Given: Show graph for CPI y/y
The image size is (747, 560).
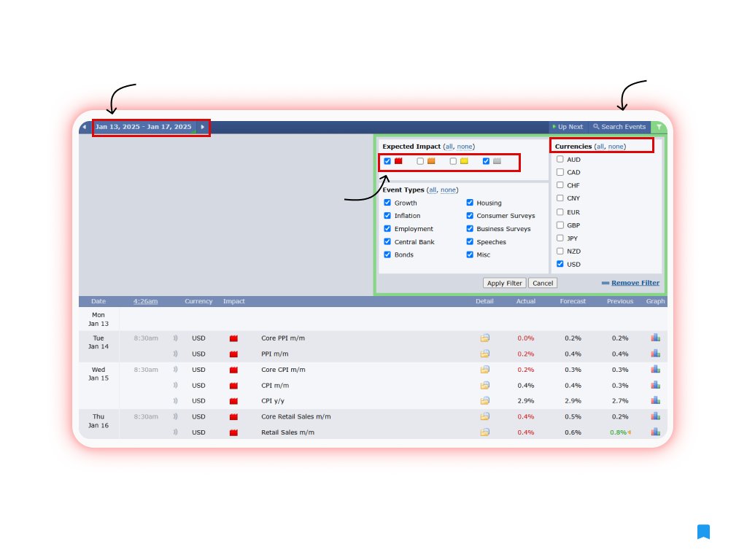Looking at the screenshot, I should click(656, 400).
